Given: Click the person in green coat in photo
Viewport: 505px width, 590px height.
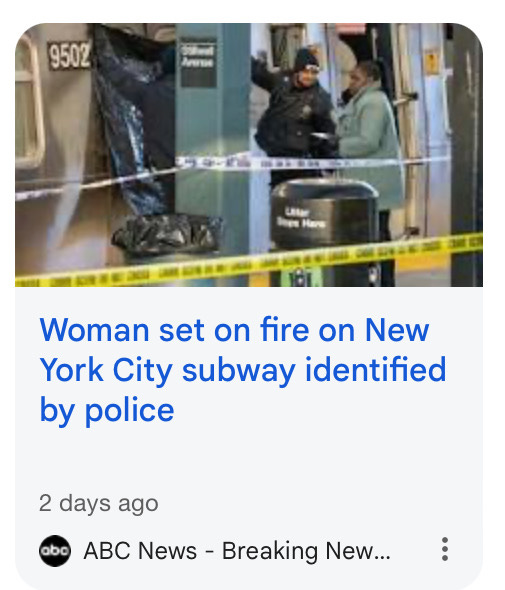Looking at the screenshot, I should pos(369,139).
